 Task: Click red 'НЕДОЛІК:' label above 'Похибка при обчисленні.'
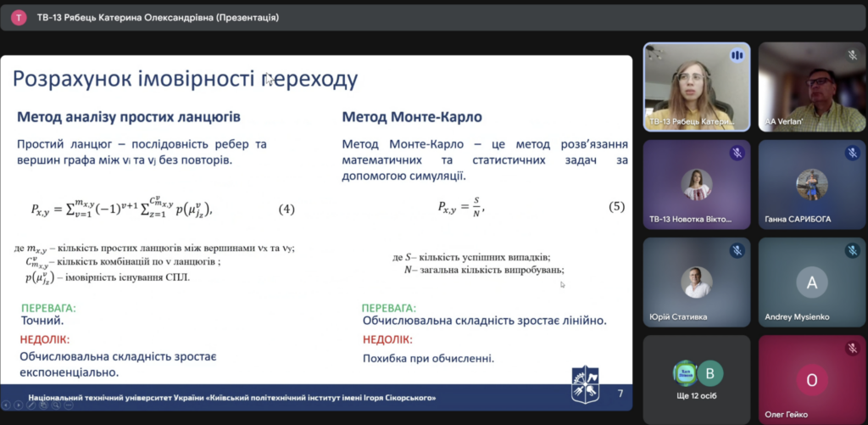coord(388,339)
